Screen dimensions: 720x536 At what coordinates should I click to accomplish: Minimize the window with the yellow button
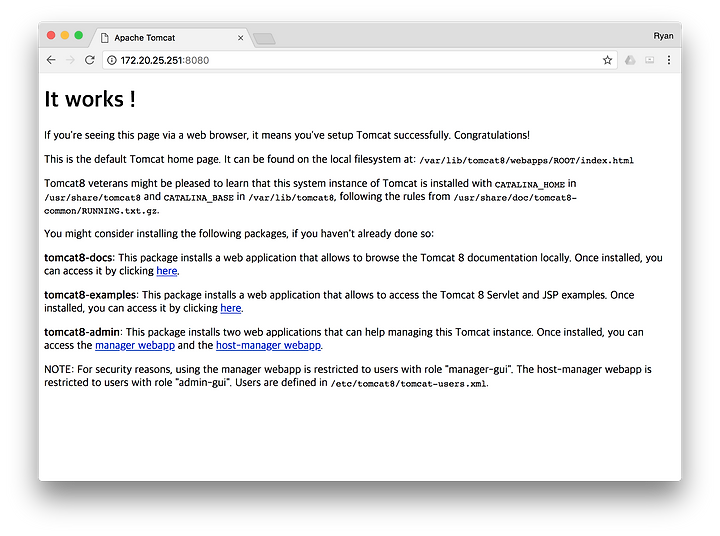65,35
